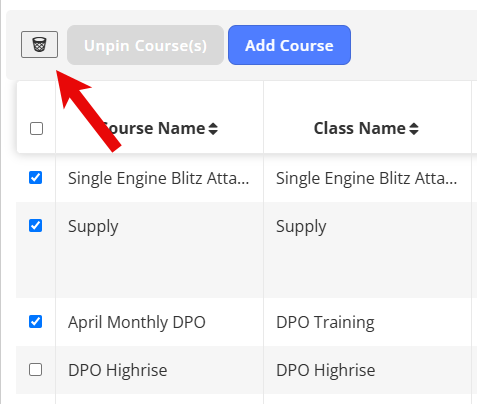
Task: Select the April Monthly DPO course
Action: pos(137,323)
